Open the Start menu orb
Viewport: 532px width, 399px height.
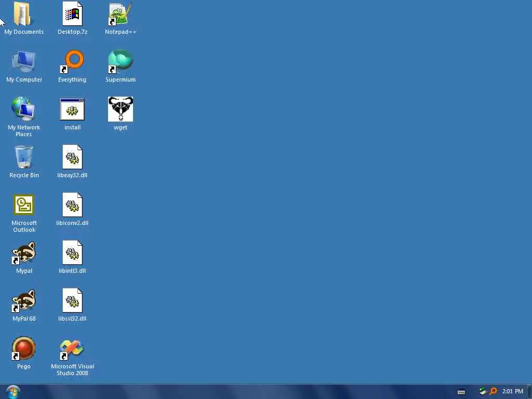pyautogui.click(x=13, y=392)
